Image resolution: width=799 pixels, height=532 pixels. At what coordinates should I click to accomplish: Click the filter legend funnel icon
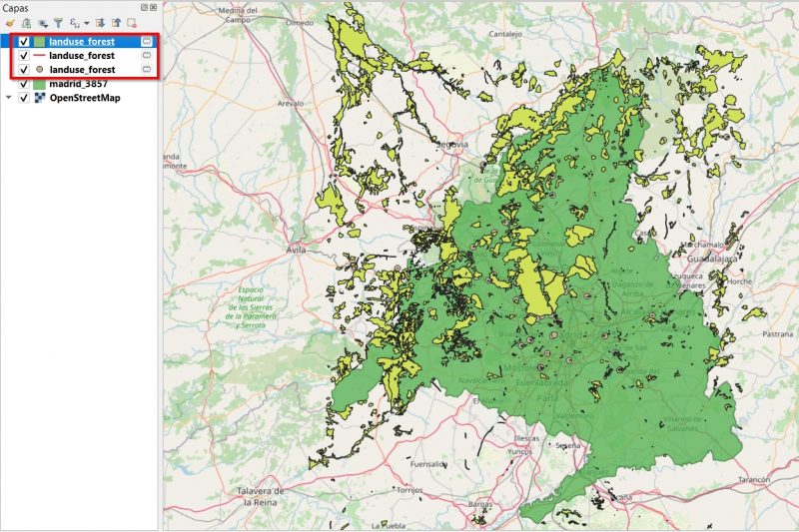point(59,23)
